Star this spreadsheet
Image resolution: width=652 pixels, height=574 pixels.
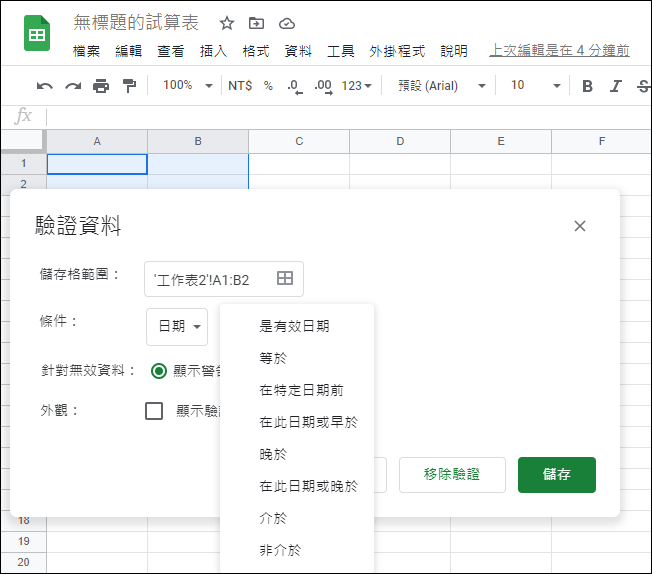pyautogui.click(x=227, y=23)
